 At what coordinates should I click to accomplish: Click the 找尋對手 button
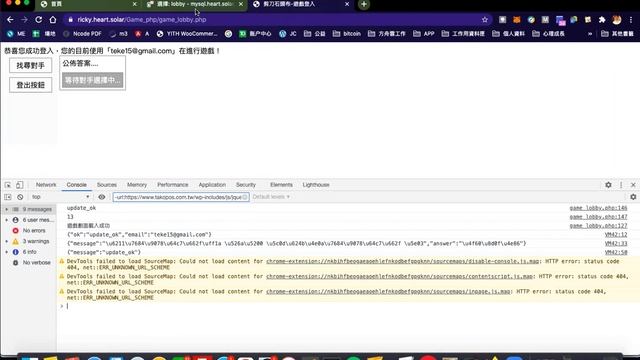tap(31, 66)
